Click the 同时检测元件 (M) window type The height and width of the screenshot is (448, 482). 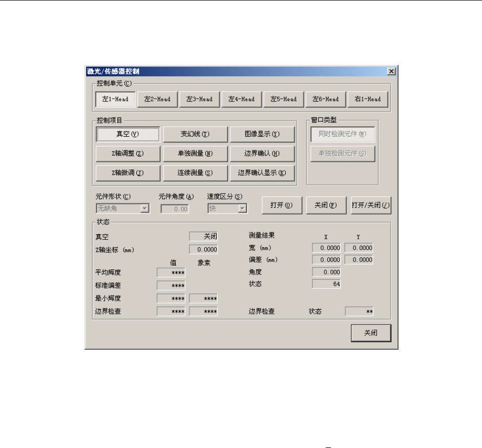tap(343, 134)
